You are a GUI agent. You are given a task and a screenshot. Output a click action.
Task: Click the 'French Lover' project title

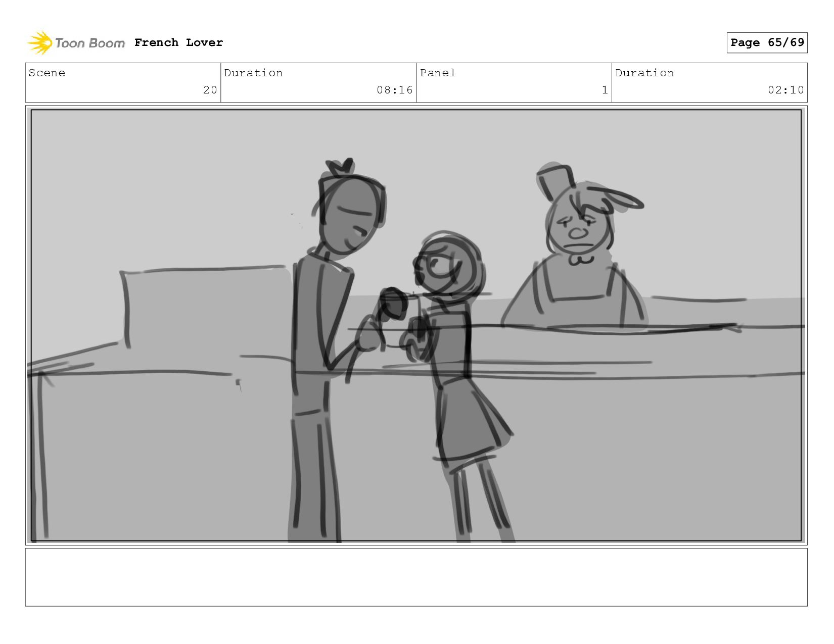coord(178,42)
